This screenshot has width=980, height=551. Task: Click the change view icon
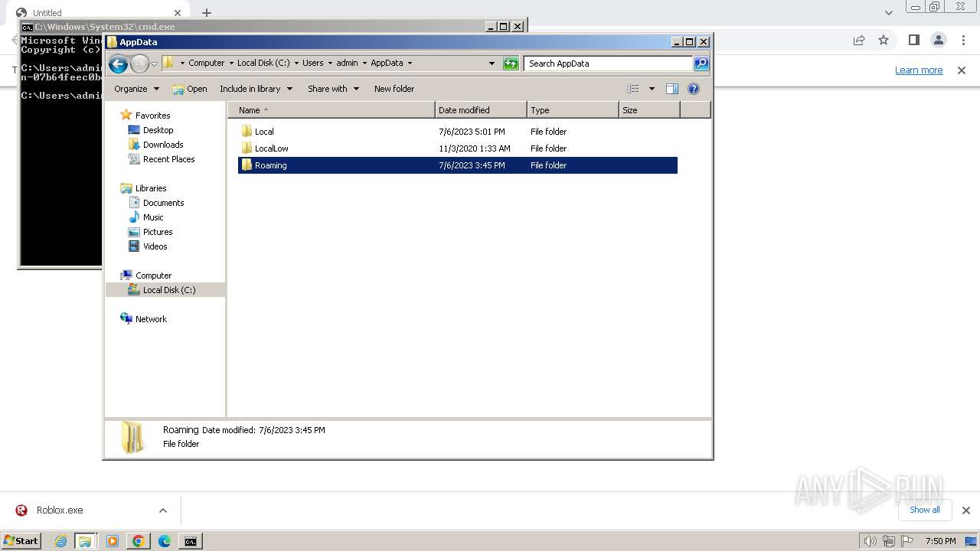(x=633, y=89)
